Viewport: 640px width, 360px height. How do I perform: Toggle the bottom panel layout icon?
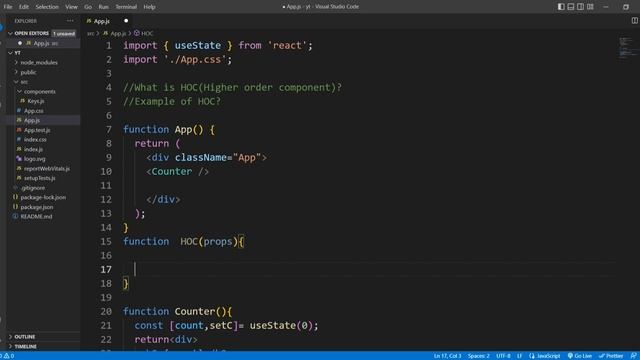tap(571, 7)
